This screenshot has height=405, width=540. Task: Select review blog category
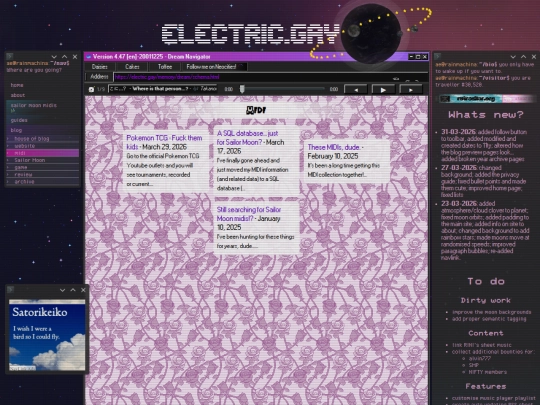(23, 175)
